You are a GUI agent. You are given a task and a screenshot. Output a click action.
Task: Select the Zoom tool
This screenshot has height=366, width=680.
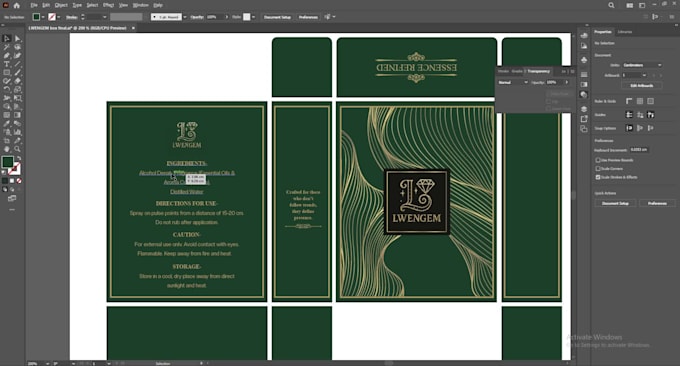pyautogui.click(x=17, y=149)
